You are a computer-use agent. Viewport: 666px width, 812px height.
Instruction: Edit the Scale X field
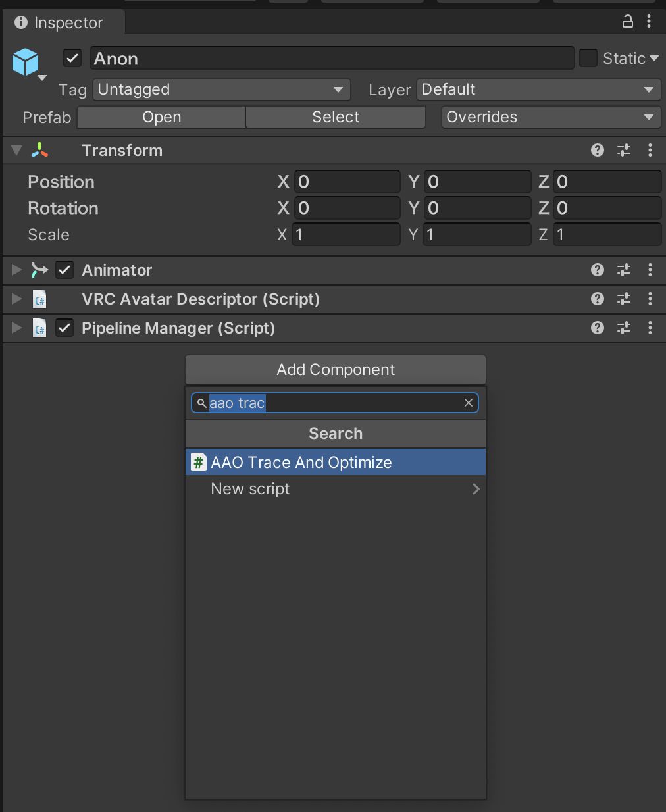coord(347,234)
